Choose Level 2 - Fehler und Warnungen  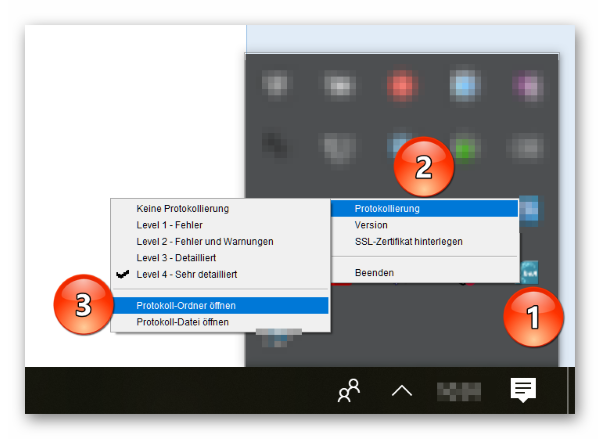[205, 241]
